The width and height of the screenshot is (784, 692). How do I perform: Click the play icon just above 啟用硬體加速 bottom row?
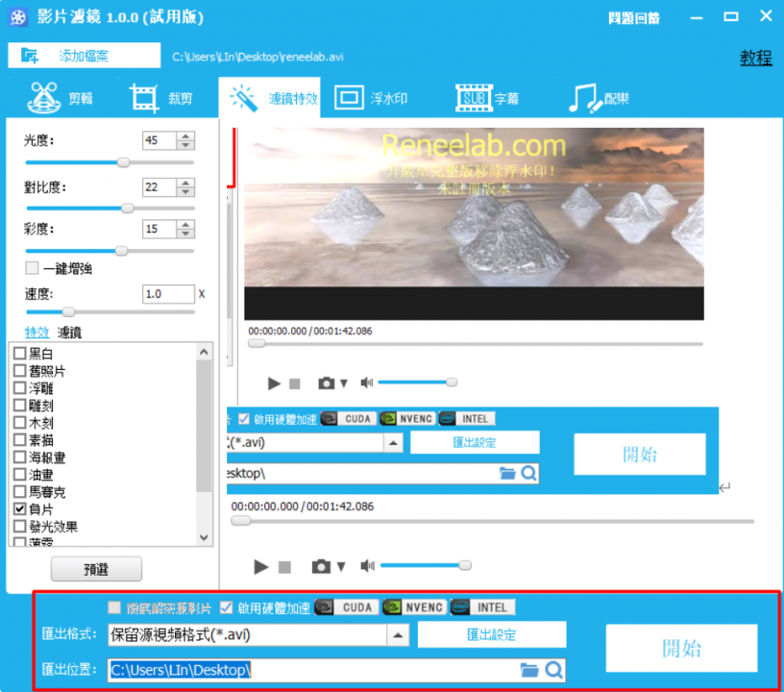tap(260, 567)
